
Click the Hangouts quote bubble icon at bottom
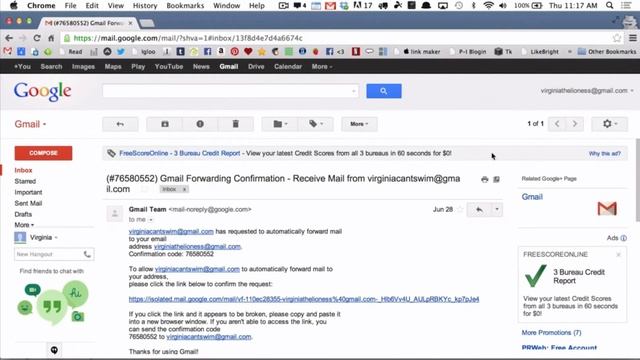[x=54, y=350]
